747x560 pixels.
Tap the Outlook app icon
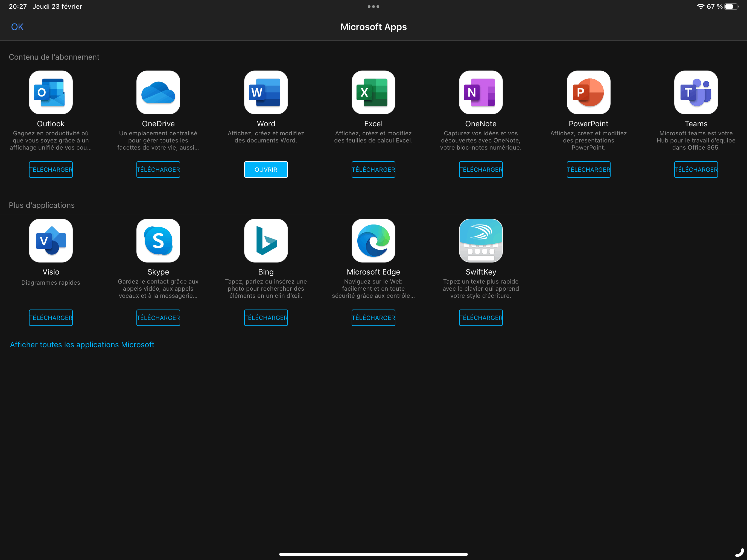coord(51,92)
